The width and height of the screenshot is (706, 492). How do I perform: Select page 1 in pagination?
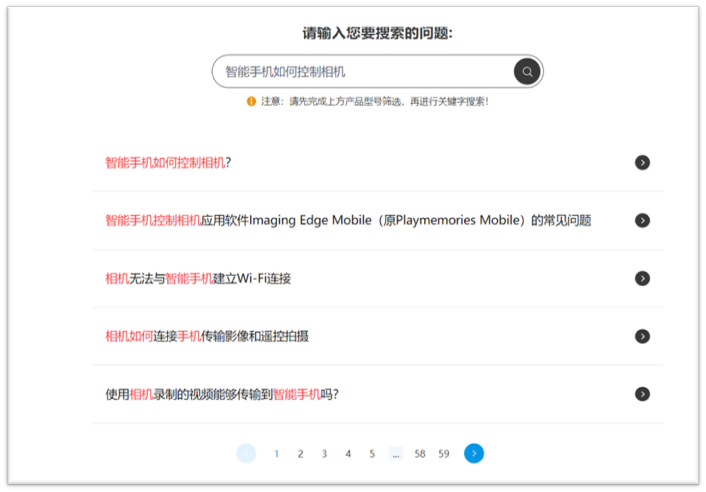point(277,454)
